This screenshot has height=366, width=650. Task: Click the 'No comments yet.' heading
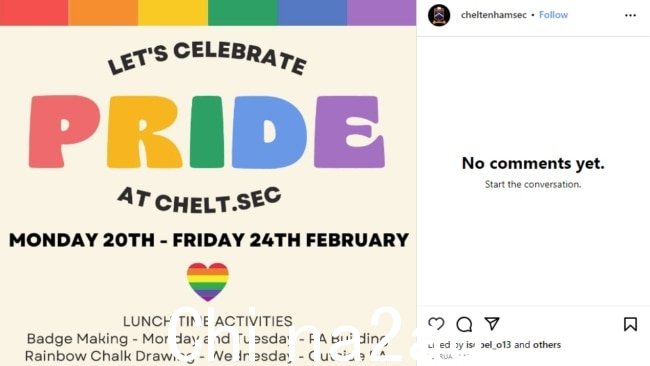(x=533, y=163)
